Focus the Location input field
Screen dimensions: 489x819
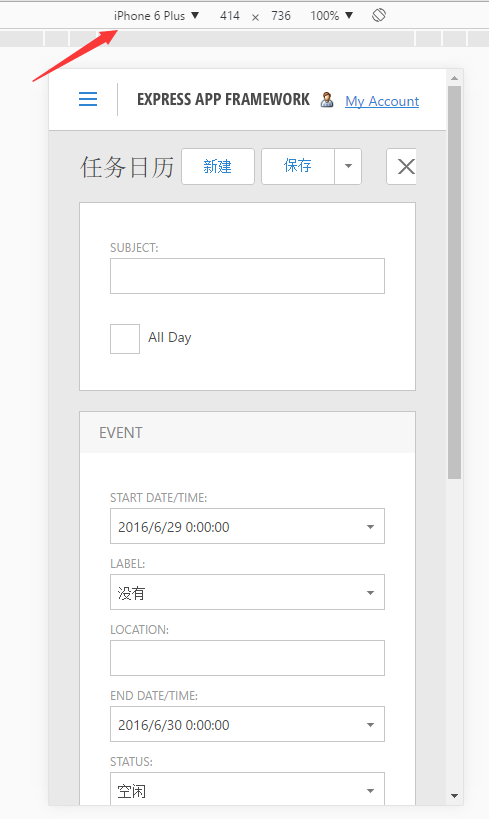(247, 658)
